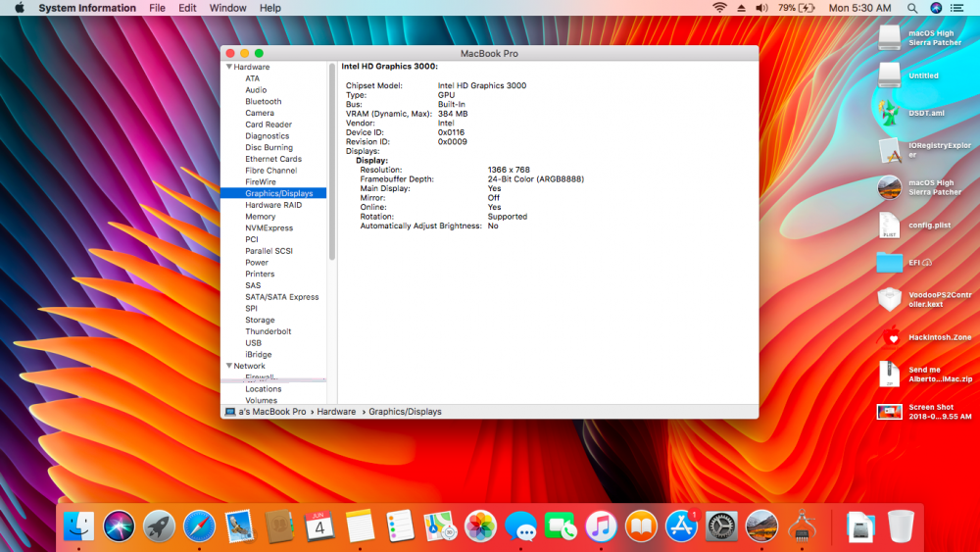
Task: Select Diagnostics in the sidebar
Action: coord(267,135)
